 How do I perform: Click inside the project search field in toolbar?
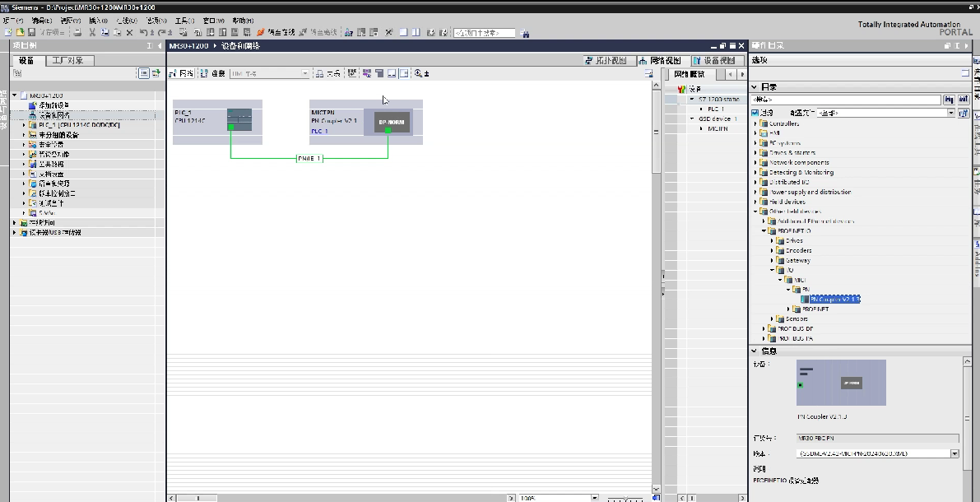click(485, 33)
